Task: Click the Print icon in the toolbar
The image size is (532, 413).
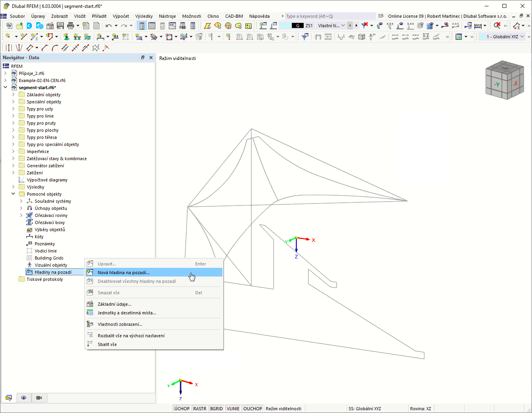Action: coord(71,26)
